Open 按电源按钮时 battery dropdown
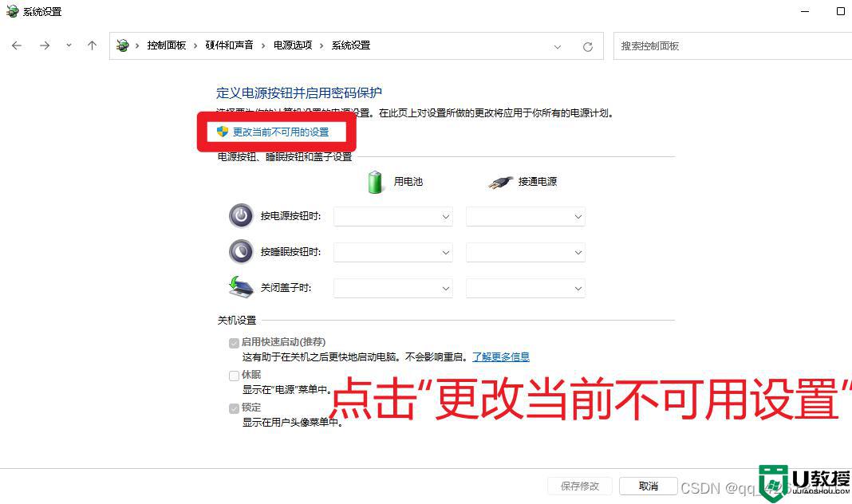 click(393, 217)
